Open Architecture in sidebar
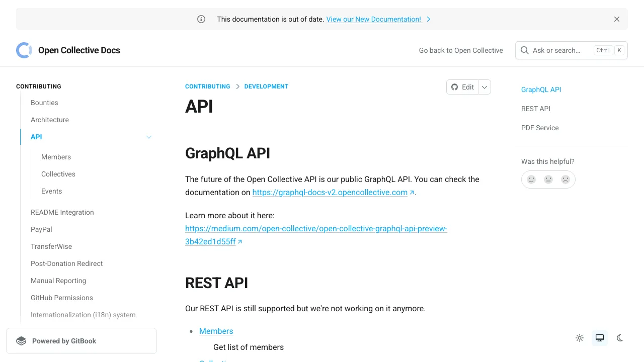Screen dimensions: 644x362 pos(50,120)
